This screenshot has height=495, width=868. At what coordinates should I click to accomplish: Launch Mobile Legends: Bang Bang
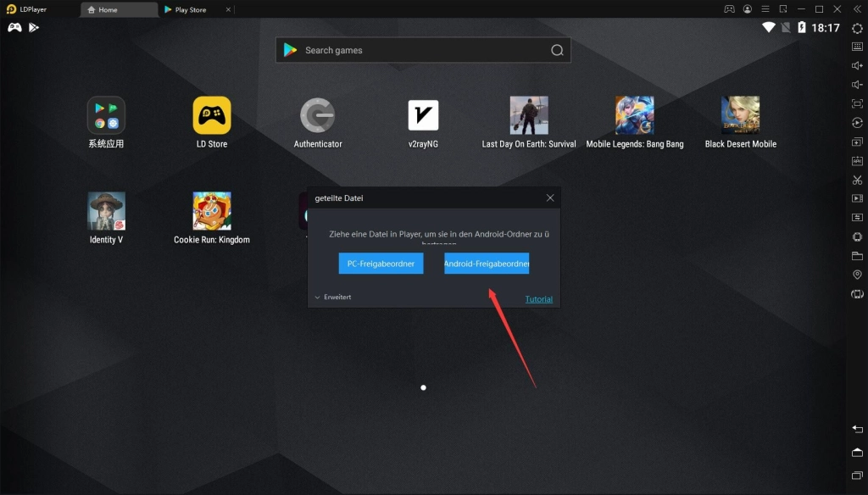[x=634, y=122]
